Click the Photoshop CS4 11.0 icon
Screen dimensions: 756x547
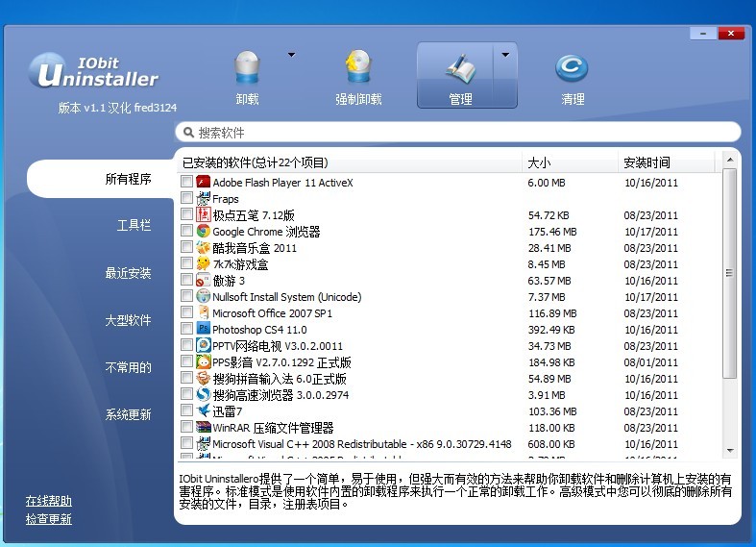[204, 329]
